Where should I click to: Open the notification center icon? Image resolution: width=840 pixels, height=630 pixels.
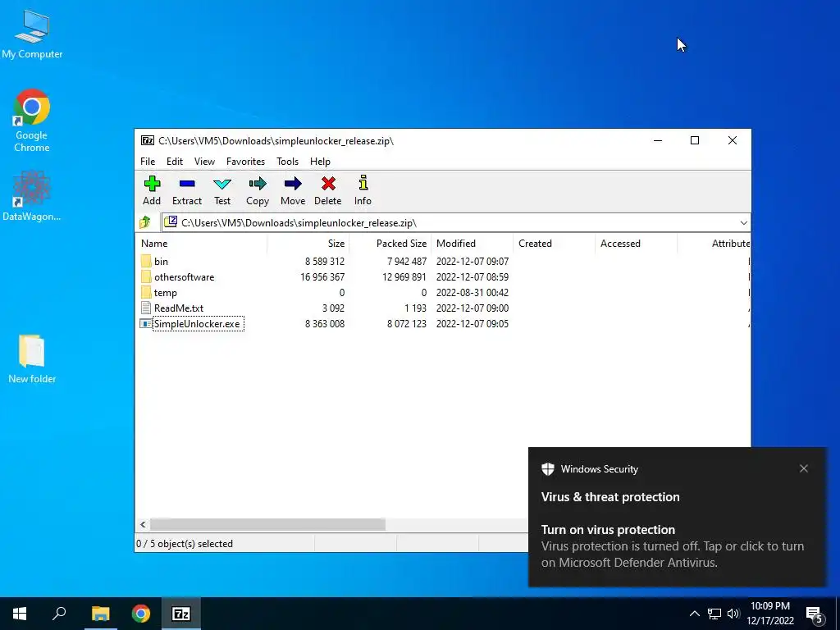(815, 615)
